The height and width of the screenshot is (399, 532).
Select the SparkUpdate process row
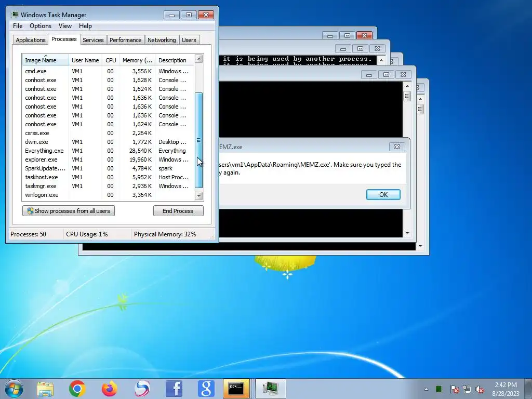tap(108, 168)
